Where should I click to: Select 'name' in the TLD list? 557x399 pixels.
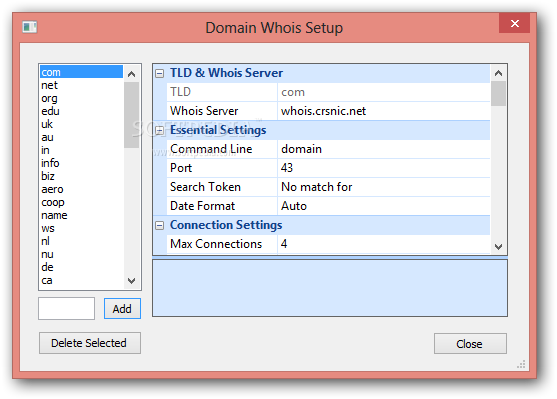point(81,215)
